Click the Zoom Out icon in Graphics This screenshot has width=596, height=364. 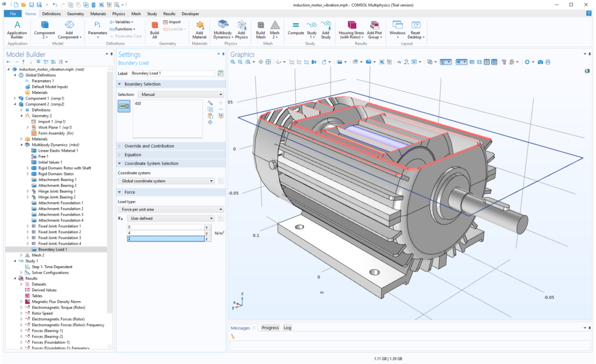240,62
